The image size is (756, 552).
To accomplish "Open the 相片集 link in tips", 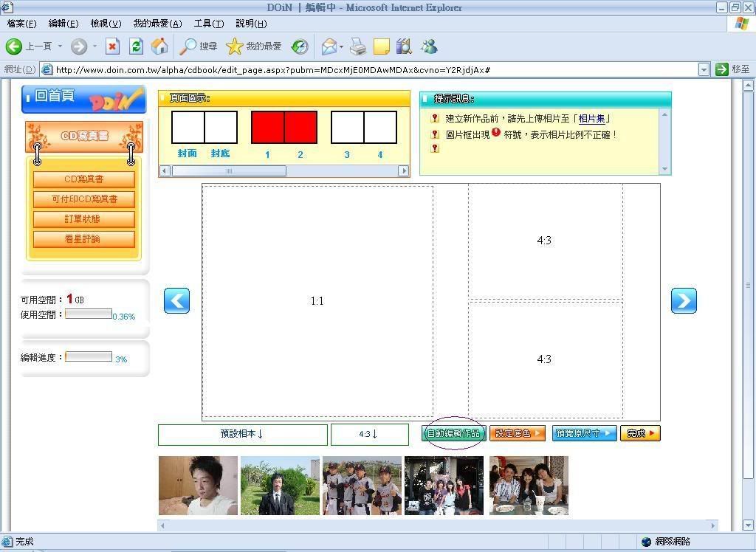I will pyautogui.click(x=593, y=119).
